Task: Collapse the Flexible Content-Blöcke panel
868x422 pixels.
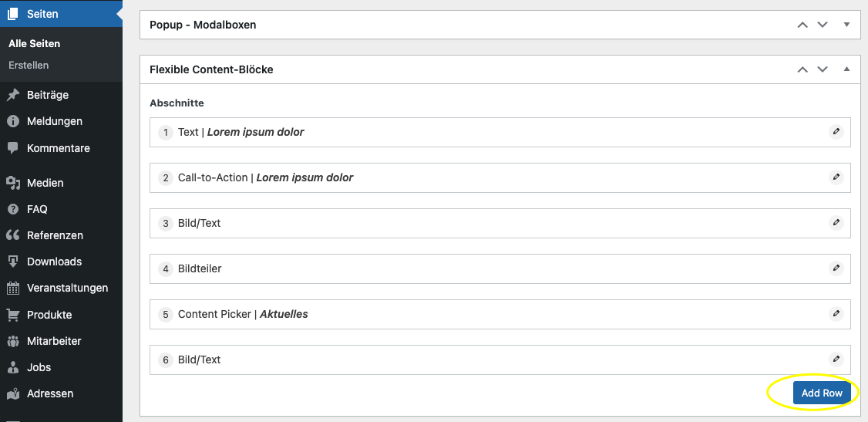Action: [846, 69]
